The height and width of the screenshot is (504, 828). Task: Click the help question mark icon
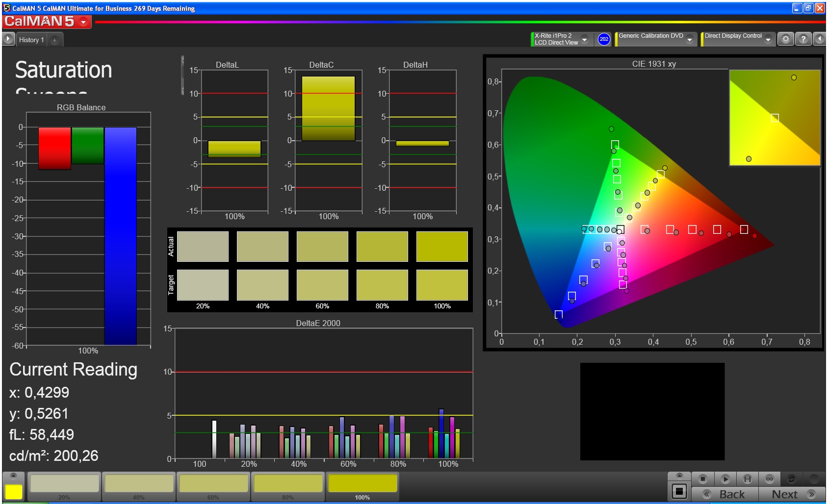pos(803,39)
